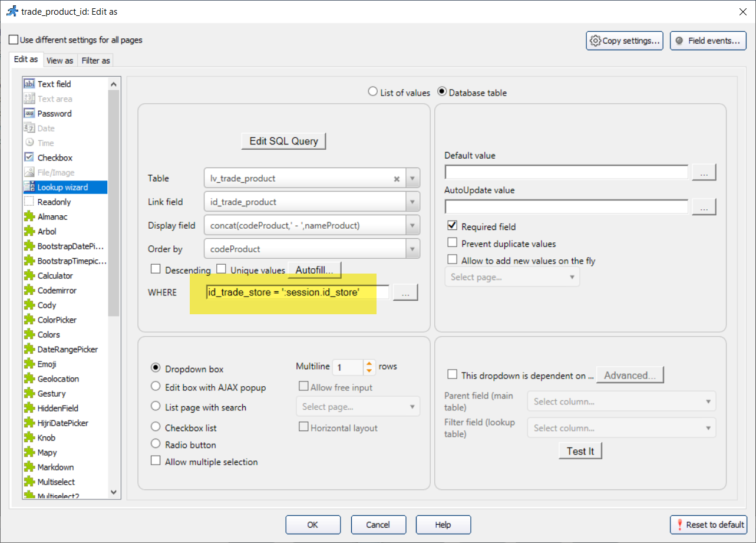Viewport: 756px width, 543px height.
Task: Select the Text field type in the sidebar
Action: [x=53, y=84]
